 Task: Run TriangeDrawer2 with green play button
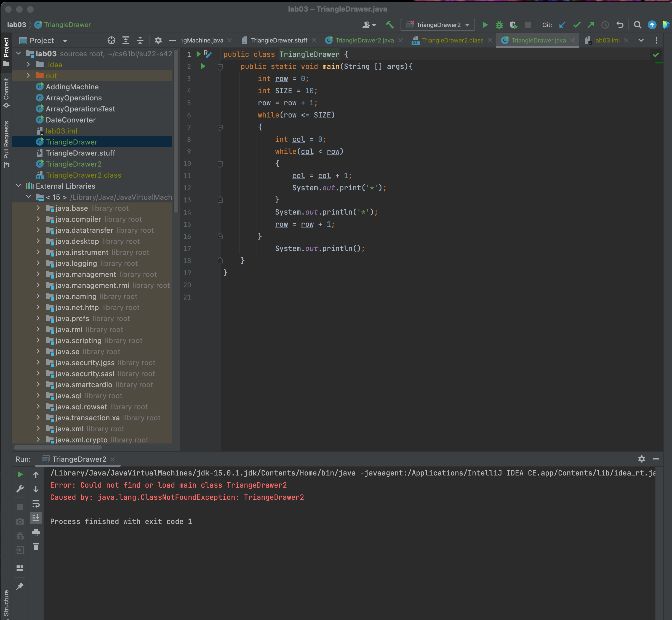coord(485,25)
